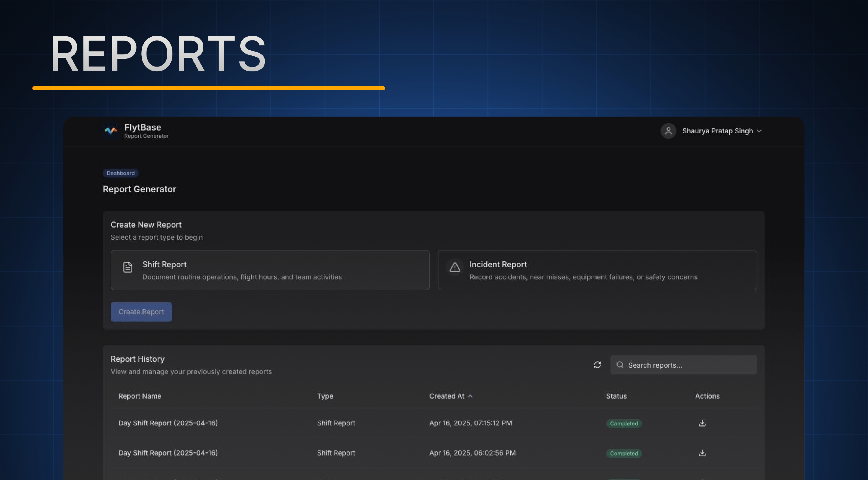Click the Type column header
868x480 pixels.
click(325, 396)
